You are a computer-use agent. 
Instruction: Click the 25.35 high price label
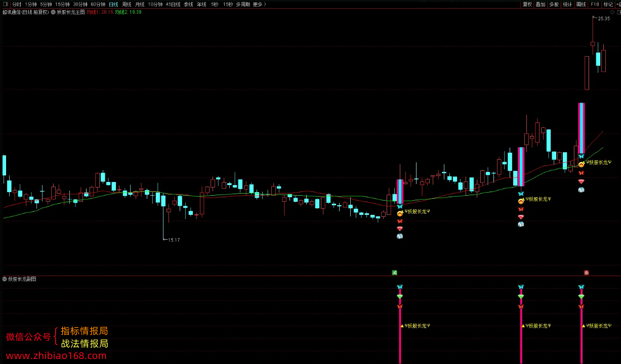pyautogui.click(x=604, y=18)
